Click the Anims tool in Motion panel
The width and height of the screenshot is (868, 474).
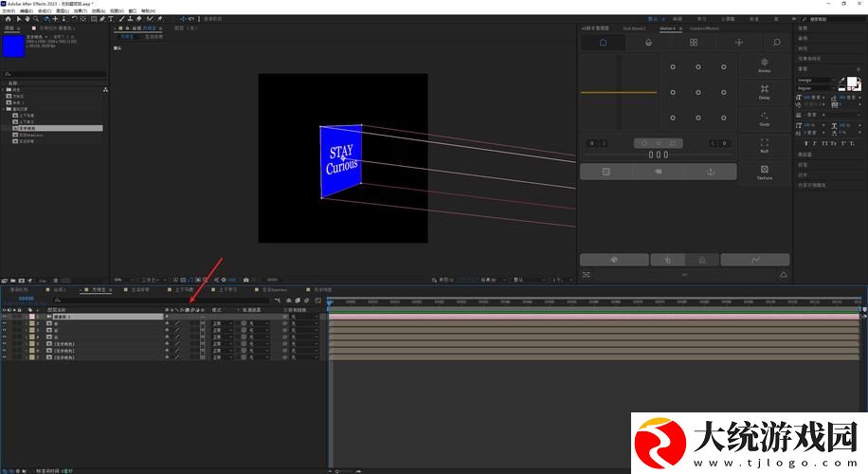coord(765,65)
